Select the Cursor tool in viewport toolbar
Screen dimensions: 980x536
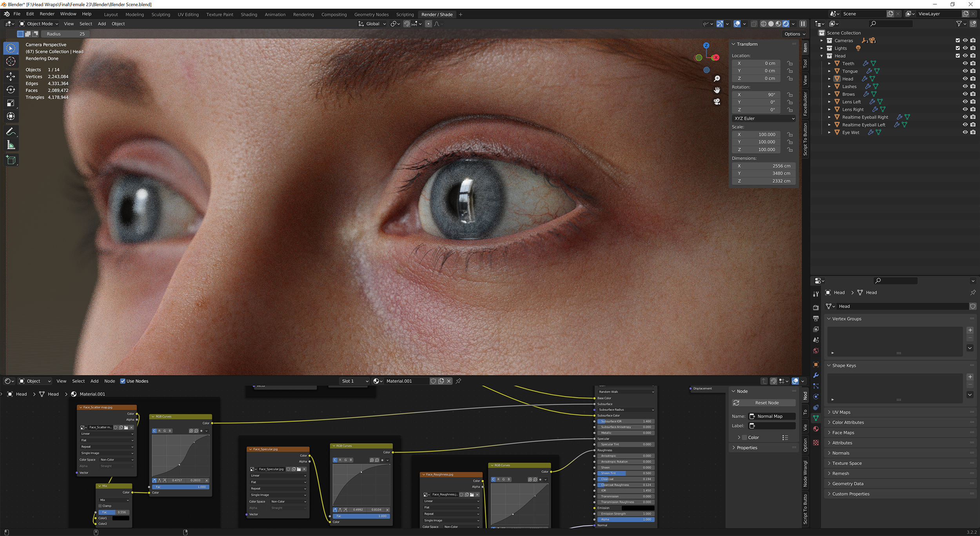11,62
